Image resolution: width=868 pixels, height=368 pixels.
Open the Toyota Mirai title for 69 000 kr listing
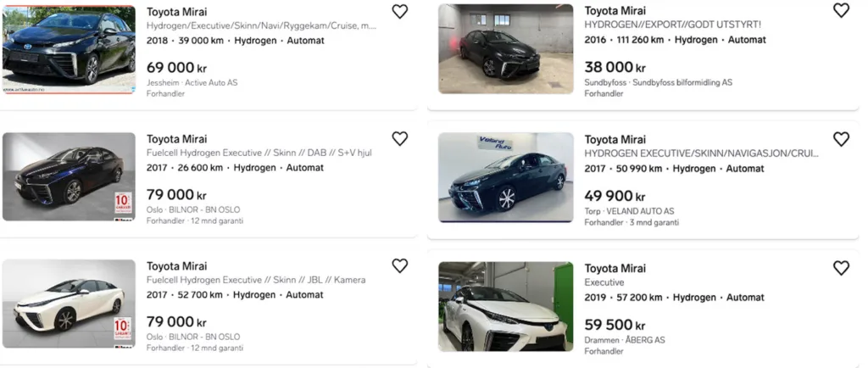[x=176, y=12]
